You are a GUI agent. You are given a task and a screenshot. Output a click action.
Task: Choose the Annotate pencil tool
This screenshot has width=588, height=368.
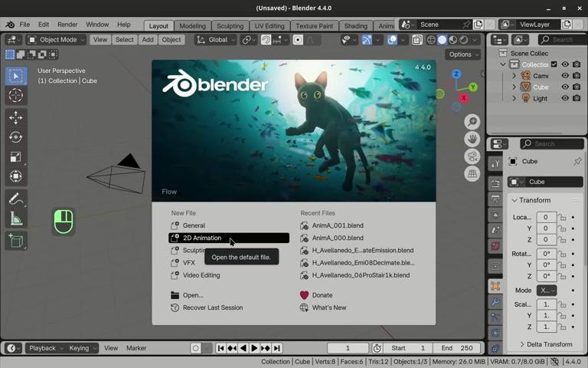15,199
